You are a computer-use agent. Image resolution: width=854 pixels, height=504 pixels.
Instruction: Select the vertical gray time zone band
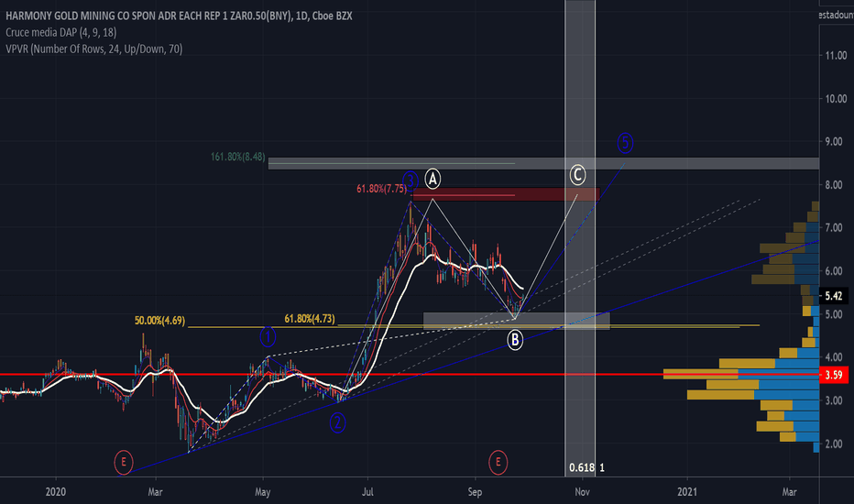tap(580, 238)
